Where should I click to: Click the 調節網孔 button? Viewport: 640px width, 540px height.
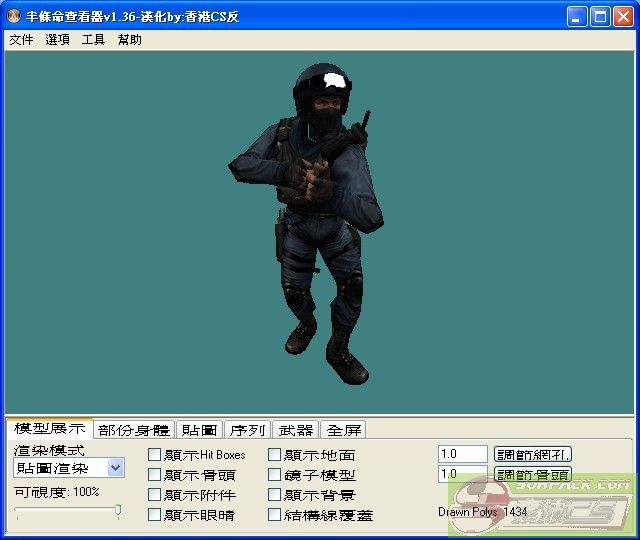[533, 455]
